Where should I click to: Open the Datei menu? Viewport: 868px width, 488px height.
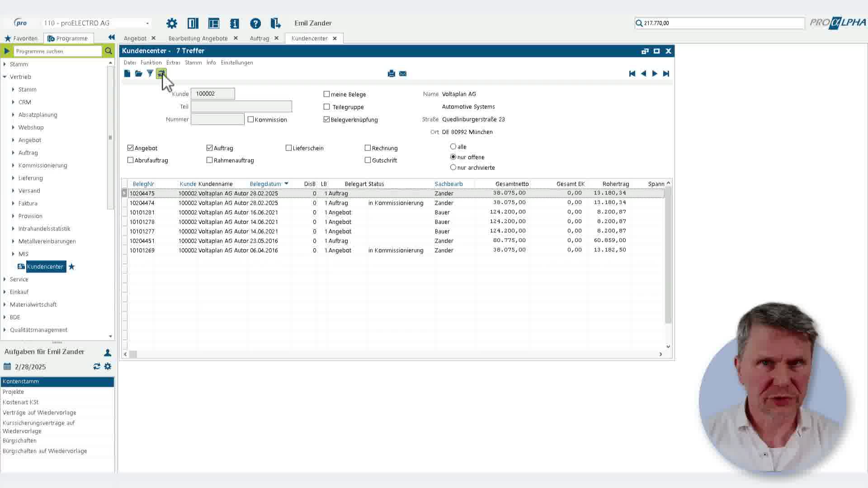click(x=130, y=62)
